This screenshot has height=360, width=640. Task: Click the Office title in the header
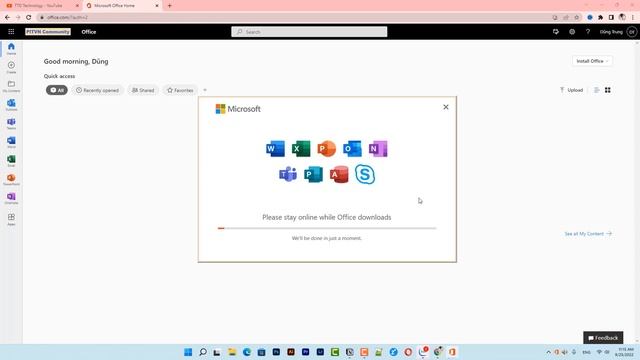pyautogui.click(x=89, y=32)
